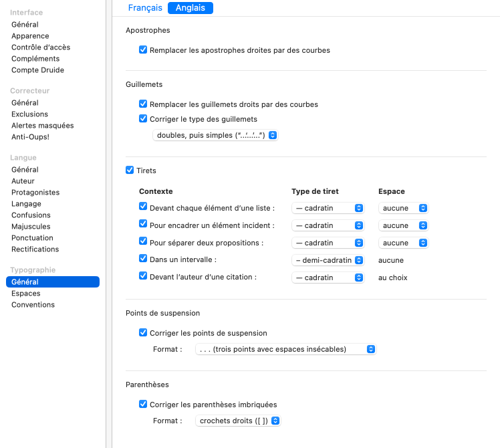
Task: Open dash type dropdown for list elements
Action: 328,208
